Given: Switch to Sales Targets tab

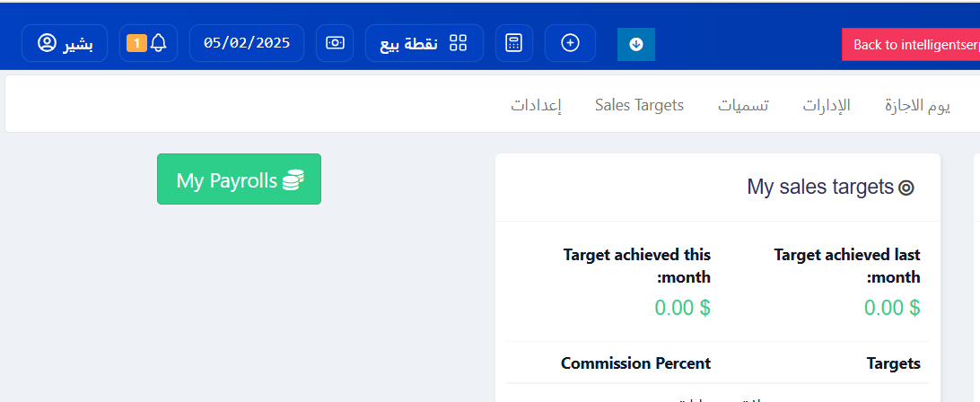Looking at the screenshot, I should coord(639,105).
